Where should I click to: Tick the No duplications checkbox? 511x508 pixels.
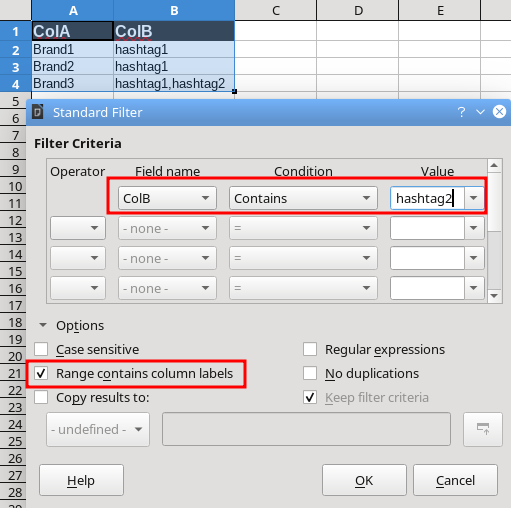(x=310, y=373)
